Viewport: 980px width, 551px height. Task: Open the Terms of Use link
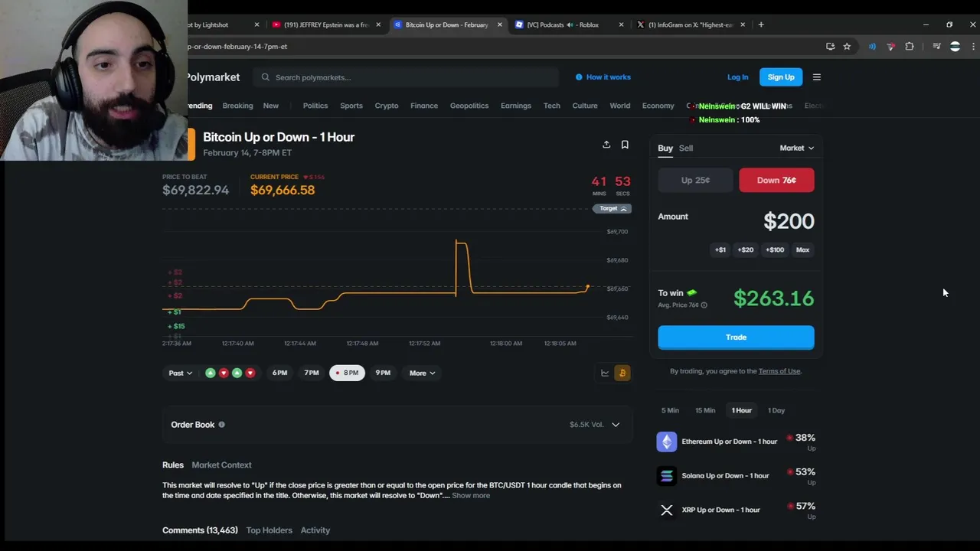[779, 371]
